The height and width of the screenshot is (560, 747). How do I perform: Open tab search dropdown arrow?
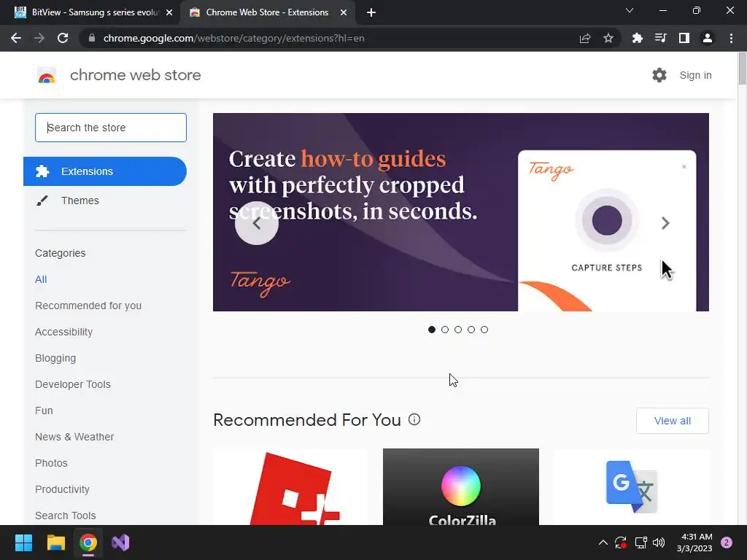[x=630, y=10]
